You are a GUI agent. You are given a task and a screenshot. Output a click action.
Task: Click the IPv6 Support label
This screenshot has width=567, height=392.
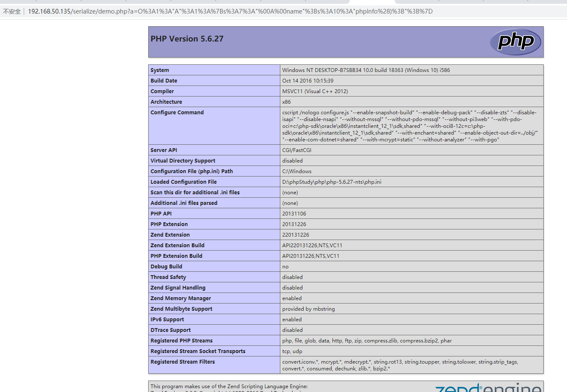point(167,320)
